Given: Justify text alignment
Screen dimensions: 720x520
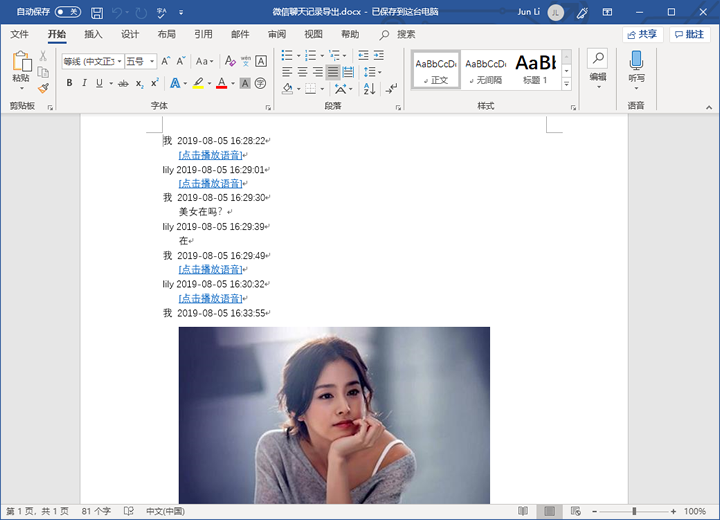Looking at the screenshot, I should pyautogui.click(x=333, y=72).
